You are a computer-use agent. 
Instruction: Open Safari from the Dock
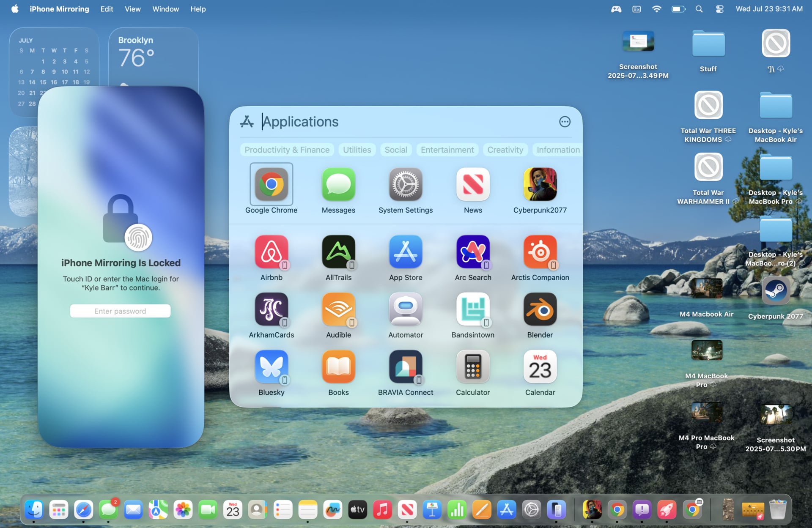click(x=83, y=510)
